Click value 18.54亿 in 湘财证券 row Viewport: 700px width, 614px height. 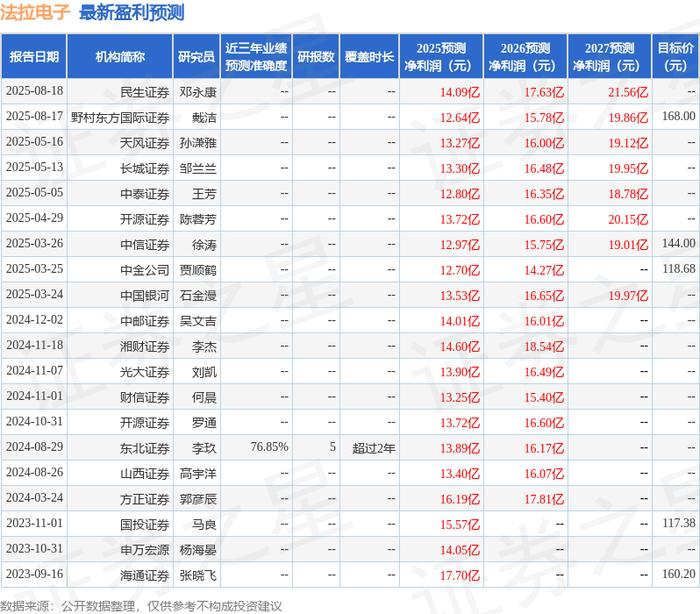[544, 347]
